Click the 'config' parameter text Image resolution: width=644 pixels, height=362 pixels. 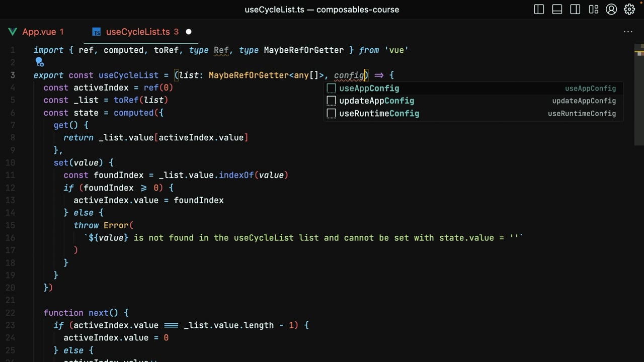click(349, 75)
